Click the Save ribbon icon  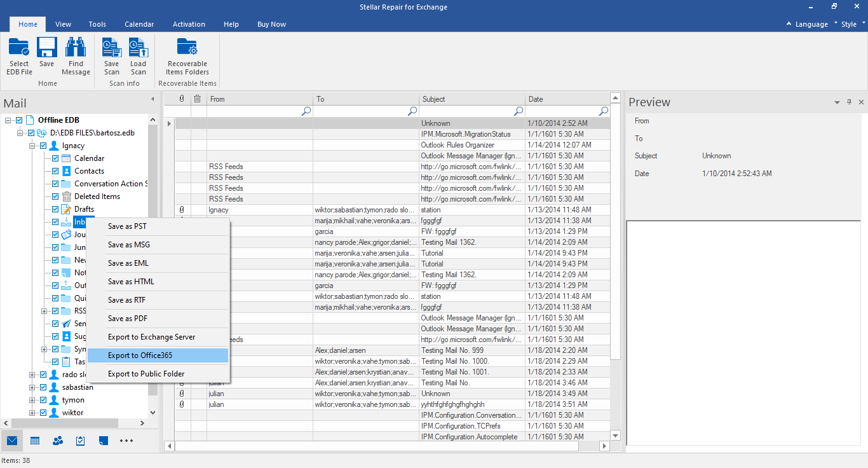tap(47, 52)
